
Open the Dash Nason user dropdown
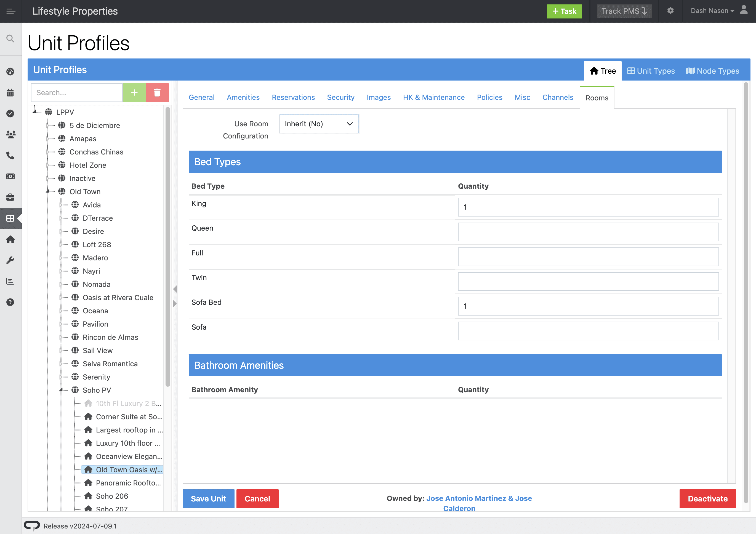point(712,11)
